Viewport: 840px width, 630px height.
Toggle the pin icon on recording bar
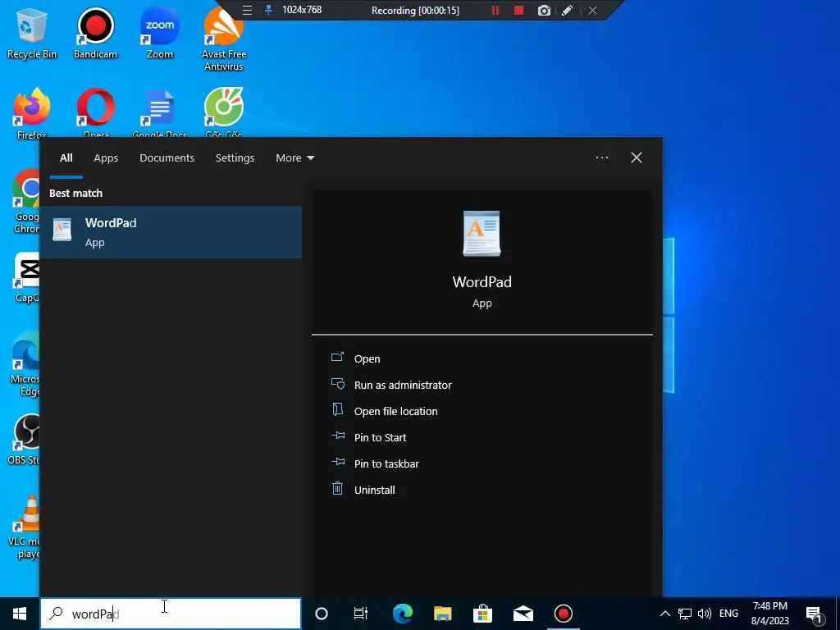click(268, 10)
